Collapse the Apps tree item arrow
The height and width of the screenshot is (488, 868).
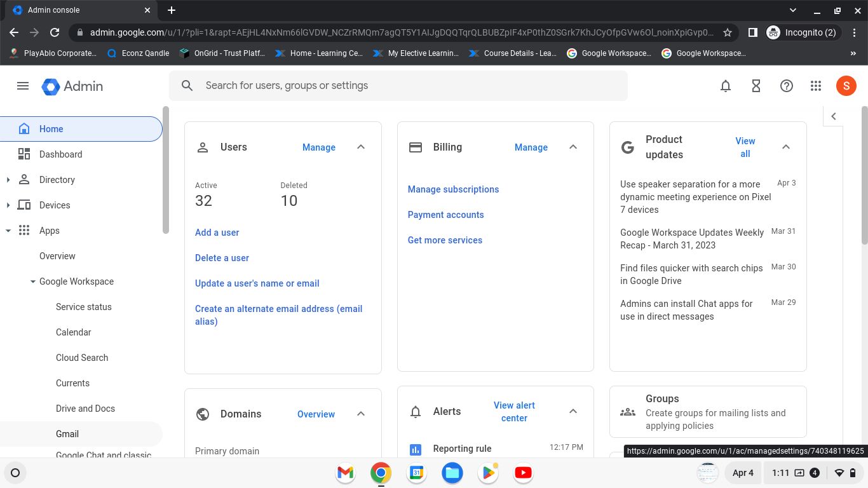click(8, 231)
